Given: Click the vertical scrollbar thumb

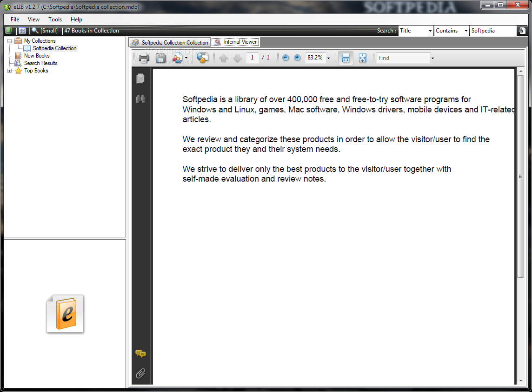Looking at the screenshot, I should coord(521,176).
